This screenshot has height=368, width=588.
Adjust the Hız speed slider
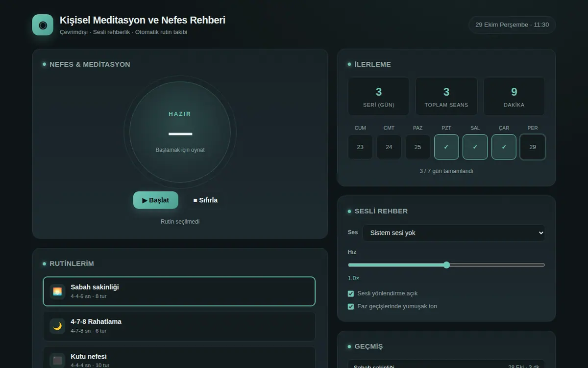click(x=446, y=265)
